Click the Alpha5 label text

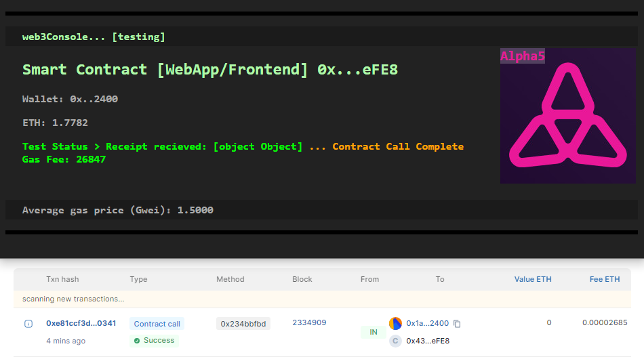523,56
